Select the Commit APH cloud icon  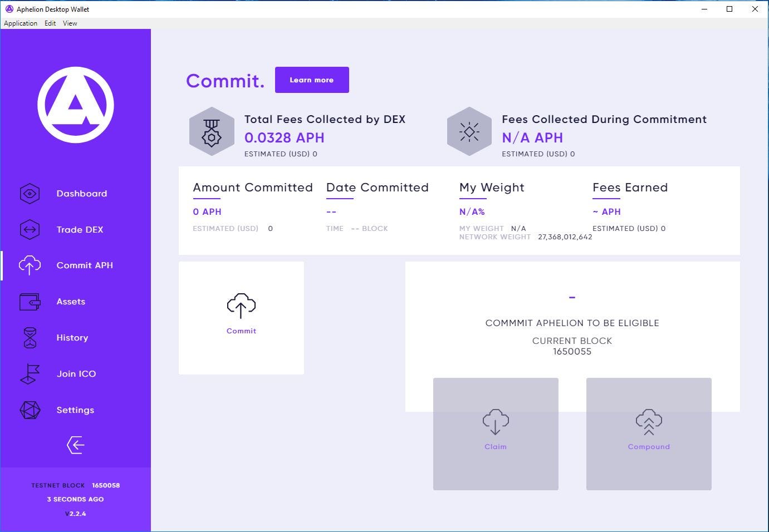30,265
